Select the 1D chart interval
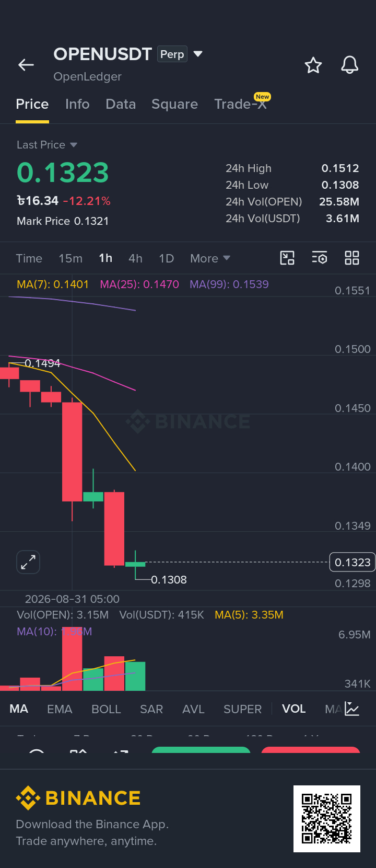376x868 pixels. pyautogui.click(x=166, y=258)
